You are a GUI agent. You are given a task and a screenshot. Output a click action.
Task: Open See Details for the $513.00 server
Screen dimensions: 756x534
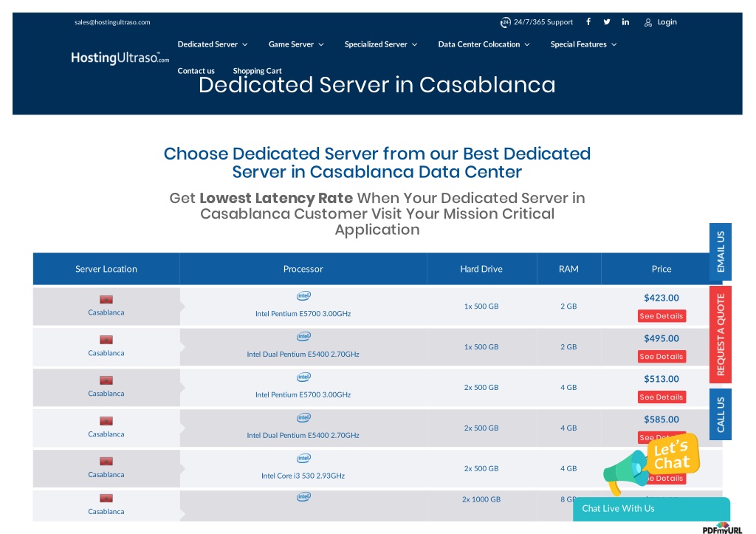(x=661, y=397)
